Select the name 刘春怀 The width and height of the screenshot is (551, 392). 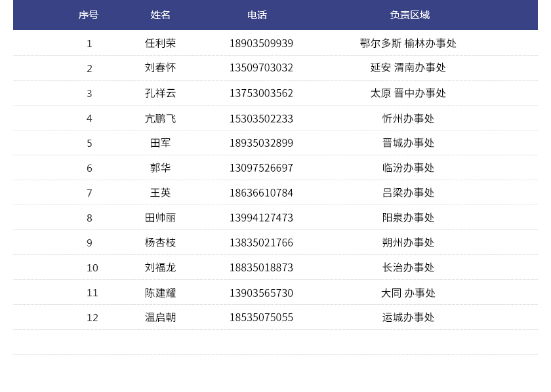(x=160, y=68)
